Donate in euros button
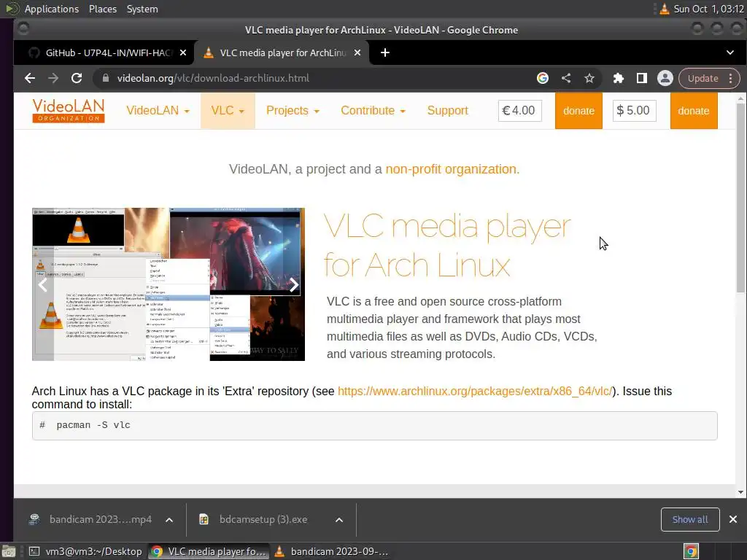747x560 pixels. [x=578, y=111]
